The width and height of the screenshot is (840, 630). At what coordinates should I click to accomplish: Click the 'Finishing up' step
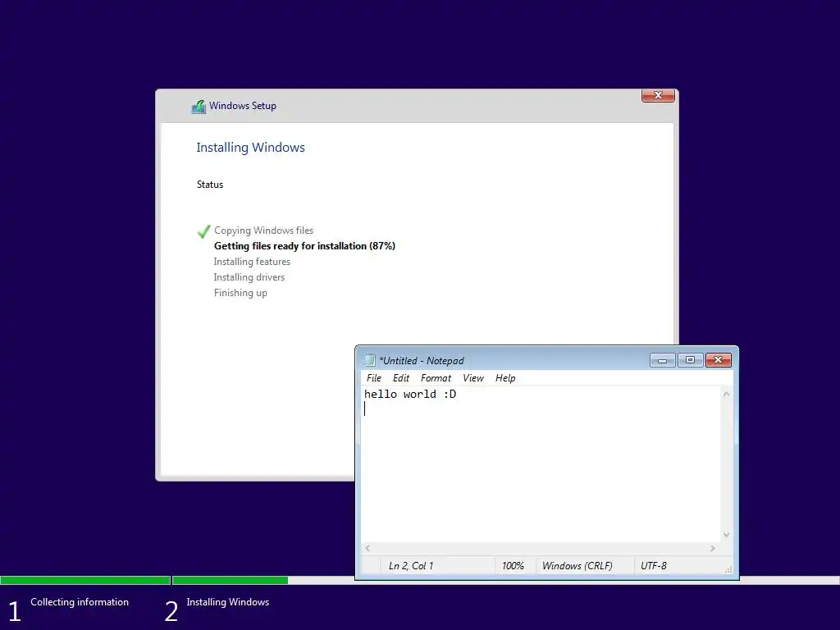point(240,293)
